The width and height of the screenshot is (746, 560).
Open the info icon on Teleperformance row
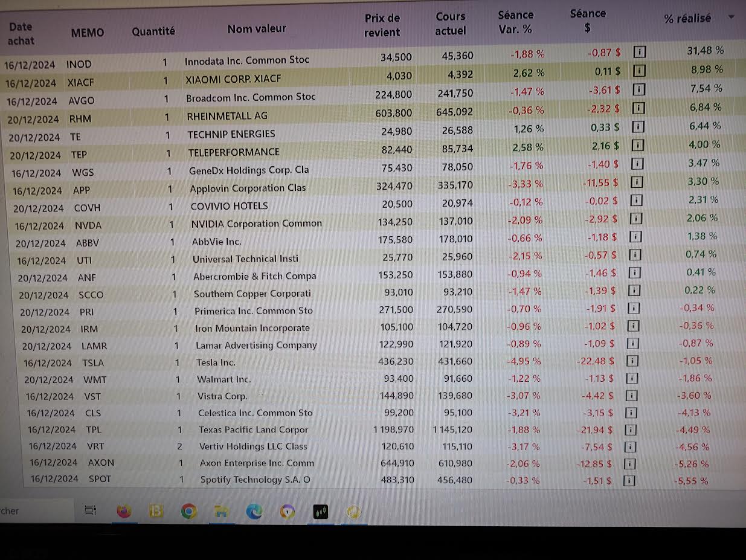(638, 146)
